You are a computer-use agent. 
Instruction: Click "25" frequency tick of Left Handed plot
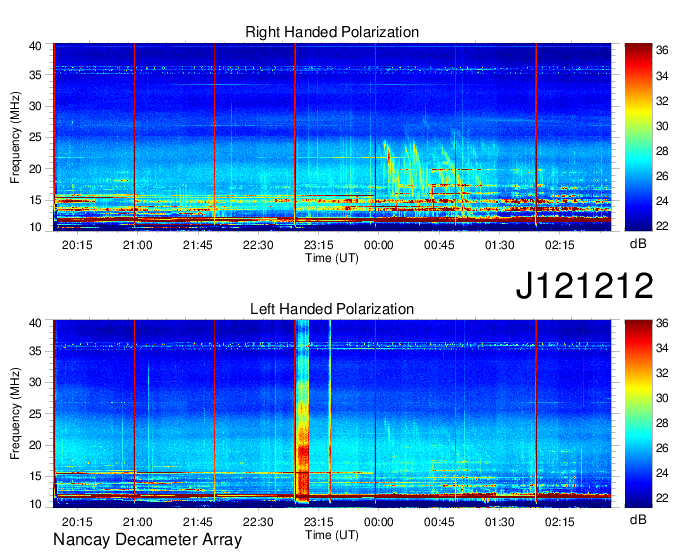[35, 414]
